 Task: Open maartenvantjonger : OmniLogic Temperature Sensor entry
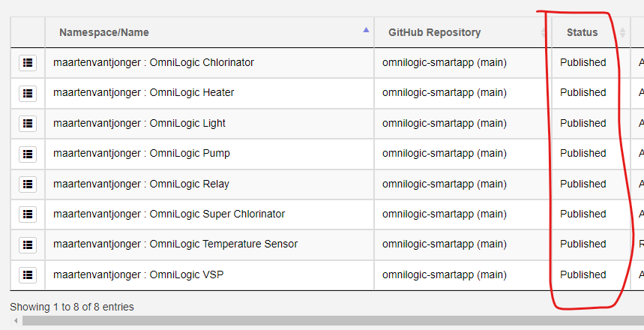coord(175,244)
